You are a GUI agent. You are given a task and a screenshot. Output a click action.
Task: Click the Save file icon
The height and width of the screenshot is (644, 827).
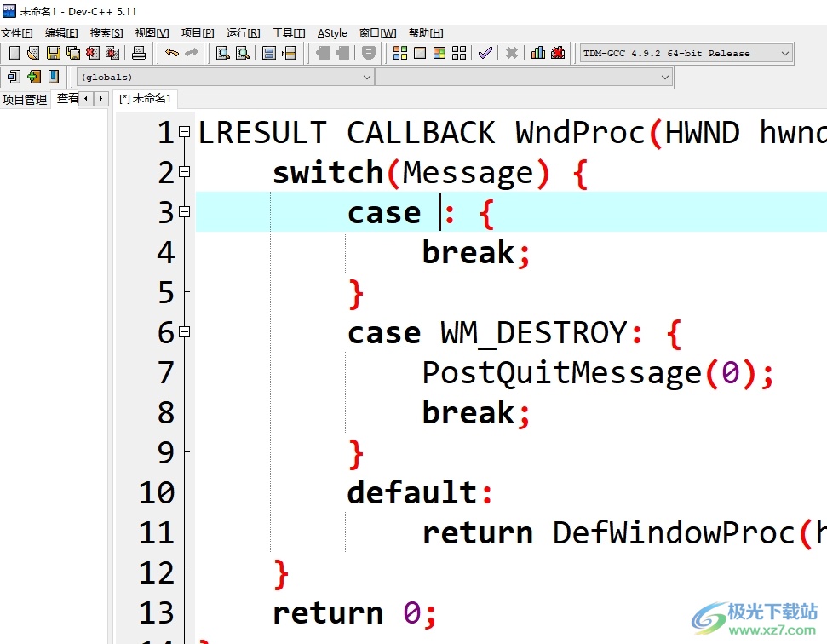click(x=53, y=54)
